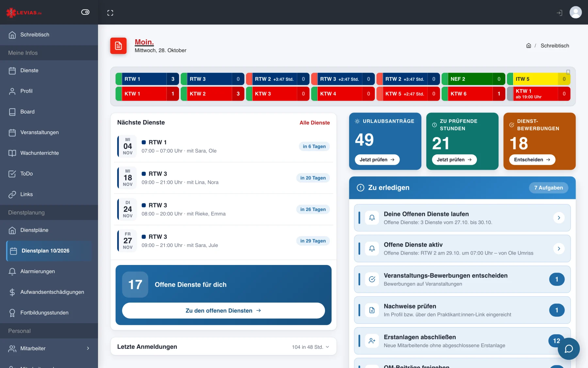The width and height of the screenshot is (588, 368).
Task: Open Alle Dienste link
Action: click(x=315, y=123)
